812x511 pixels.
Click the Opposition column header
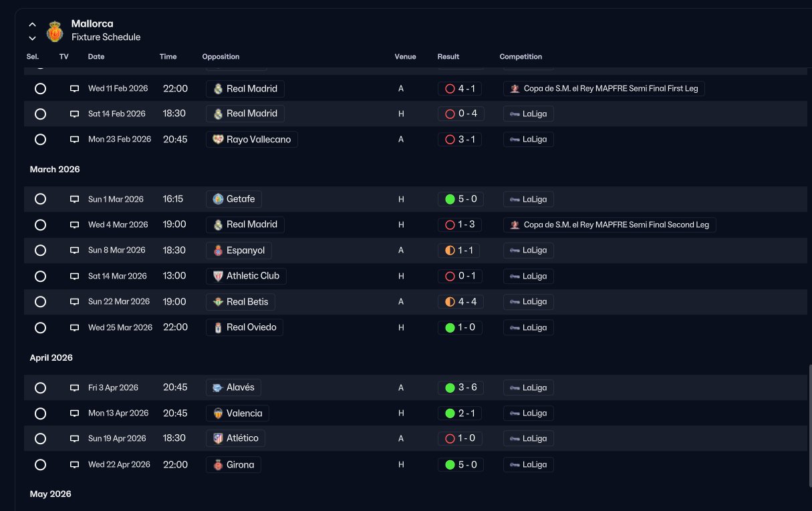221,57
